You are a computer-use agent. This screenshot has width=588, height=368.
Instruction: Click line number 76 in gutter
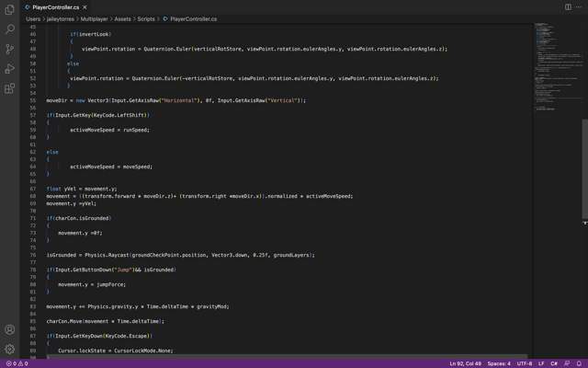(33, 255)
